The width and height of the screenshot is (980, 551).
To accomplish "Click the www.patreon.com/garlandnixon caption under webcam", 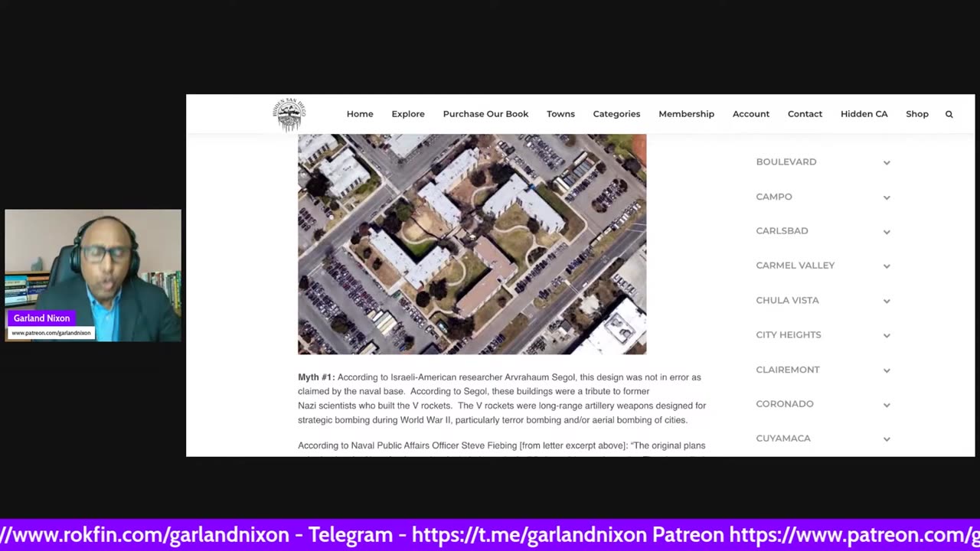I will click(x=51, y=333).
